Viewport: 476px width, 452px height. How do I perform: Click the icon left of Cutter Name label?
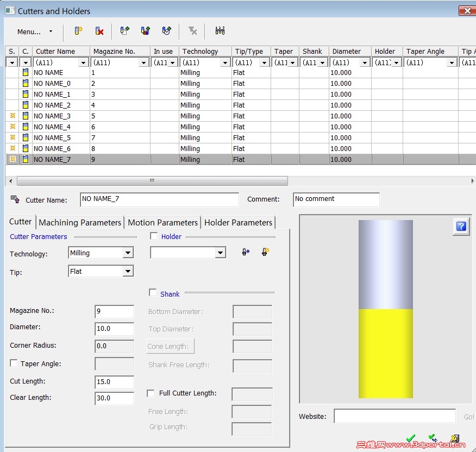click(15, 199)
